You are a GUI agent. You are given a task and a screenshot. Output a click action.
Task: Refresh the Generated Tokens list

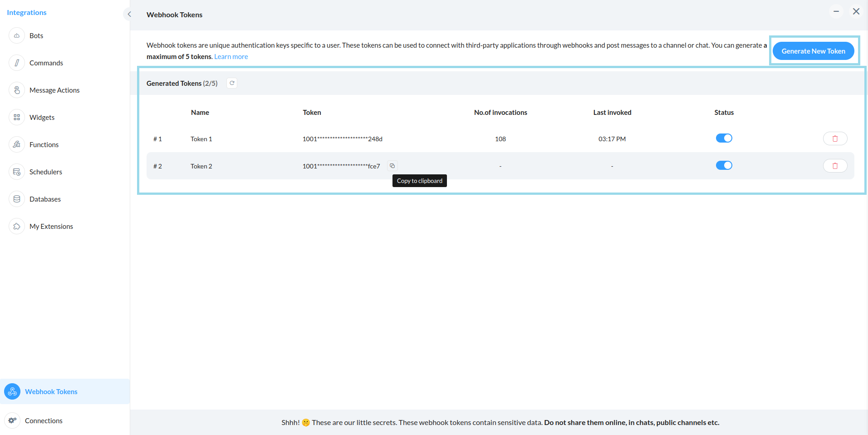tap(232, 83)
